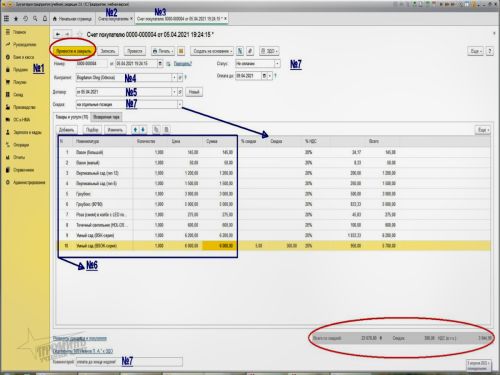Close the current invoice tab with its X
Screen dimensions: 500x375
pos(226,19)
